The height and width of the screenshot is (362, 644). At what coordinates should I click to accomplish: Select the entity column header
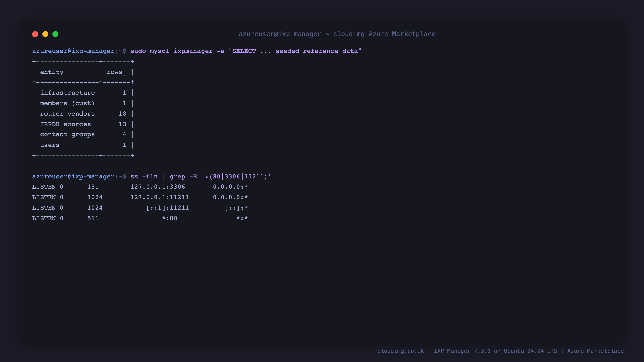click(x=52, y=72)
